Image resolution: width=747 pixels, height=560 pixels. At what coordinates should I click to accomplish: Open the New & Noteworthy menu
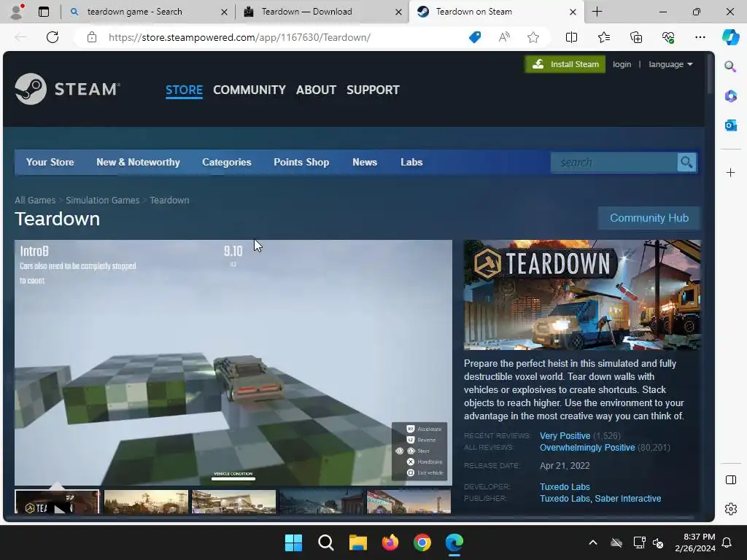(x=138, y=162)
